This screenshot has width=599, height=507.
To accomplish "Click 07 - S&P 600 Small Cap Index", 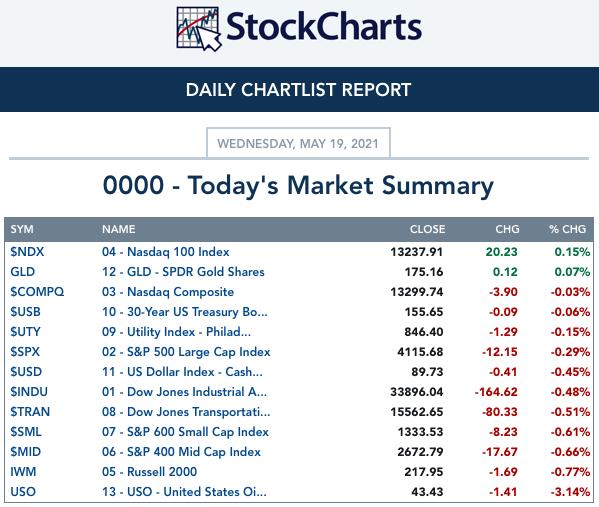I will click(x=185, y=432).
